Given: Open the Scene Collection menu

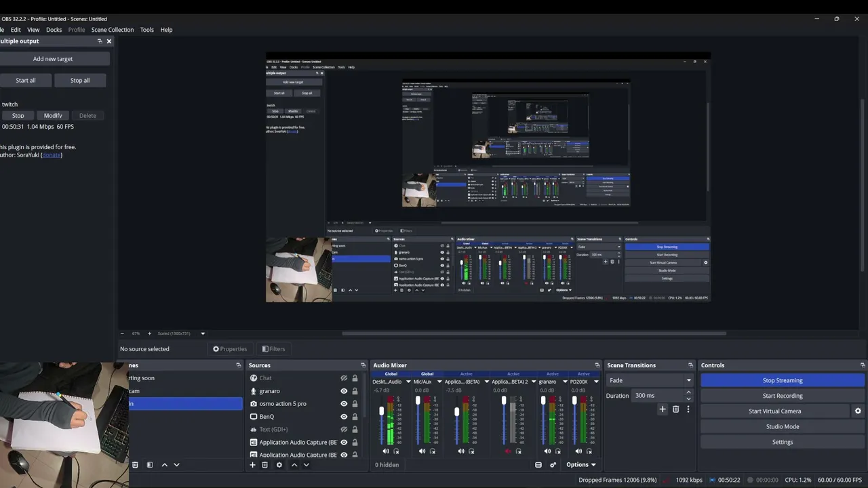Looking at the screenshot, I should click(113, 30).
